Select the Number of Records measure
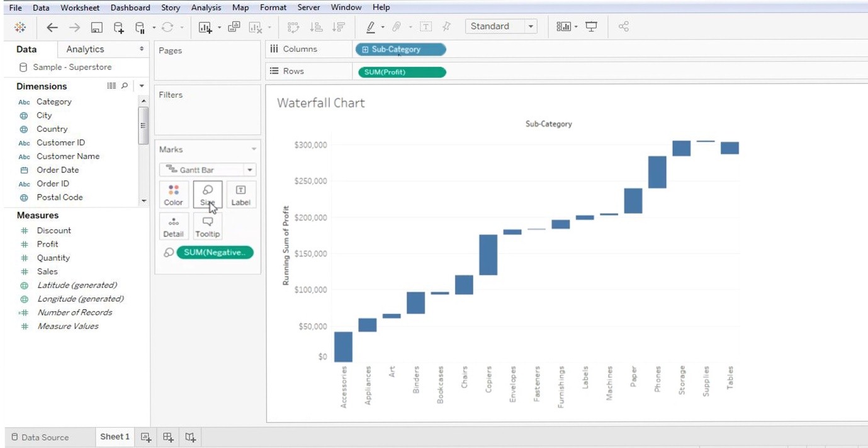 74,313
